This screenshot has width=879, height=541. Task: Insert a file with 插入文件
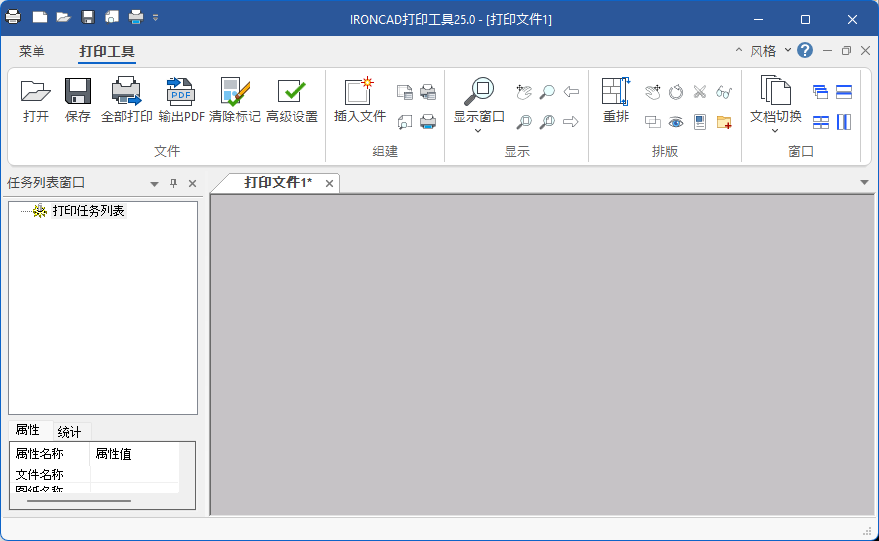(x=359, y=93)
